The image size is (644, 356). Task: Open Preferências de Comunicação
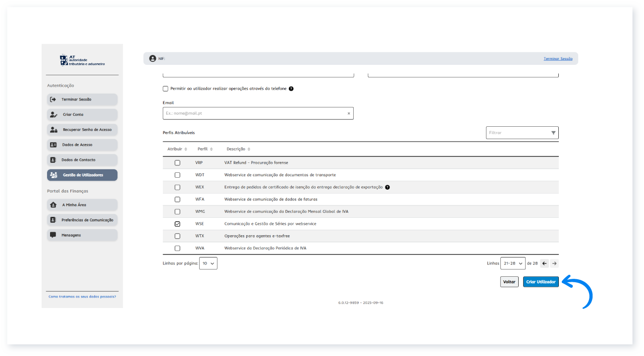(x=82, y=220)
